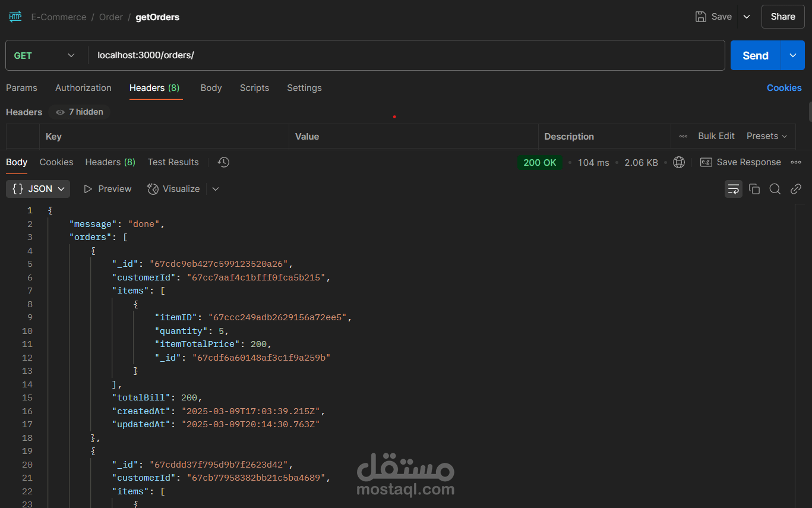Copy the response link icon
812x508 pixels.
point(796,188)
